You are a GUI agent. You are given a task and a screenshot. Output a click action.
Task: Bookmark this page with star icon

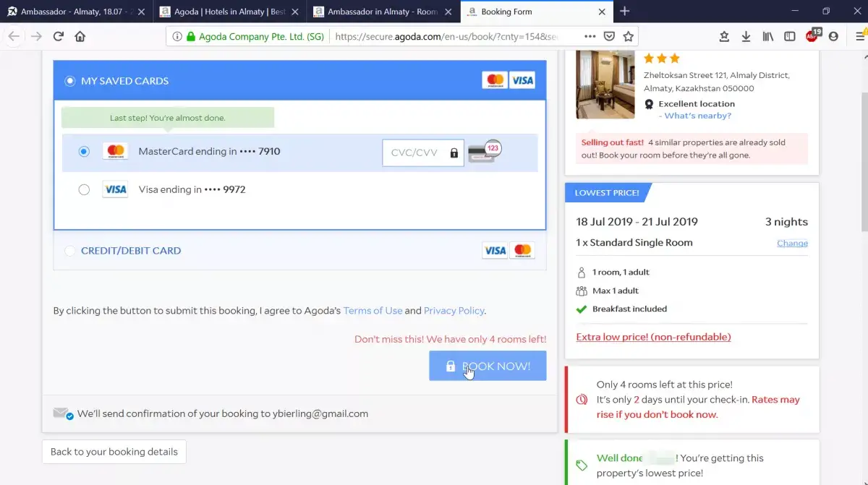click(x=629, y=36)
